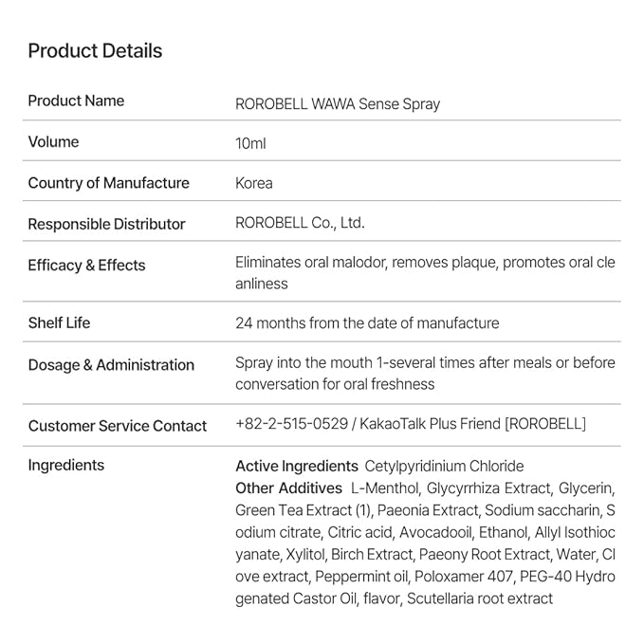
Task: Click the Responsible Distributor label
Action: [106, 224]
